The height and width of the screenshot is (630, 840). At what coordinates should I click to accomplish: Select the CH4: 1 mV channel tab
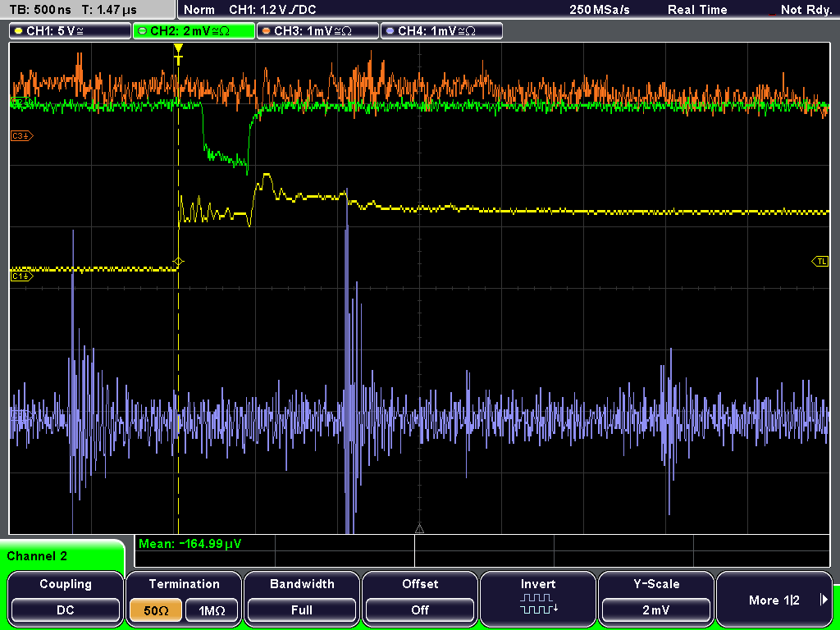click(441, 31)
